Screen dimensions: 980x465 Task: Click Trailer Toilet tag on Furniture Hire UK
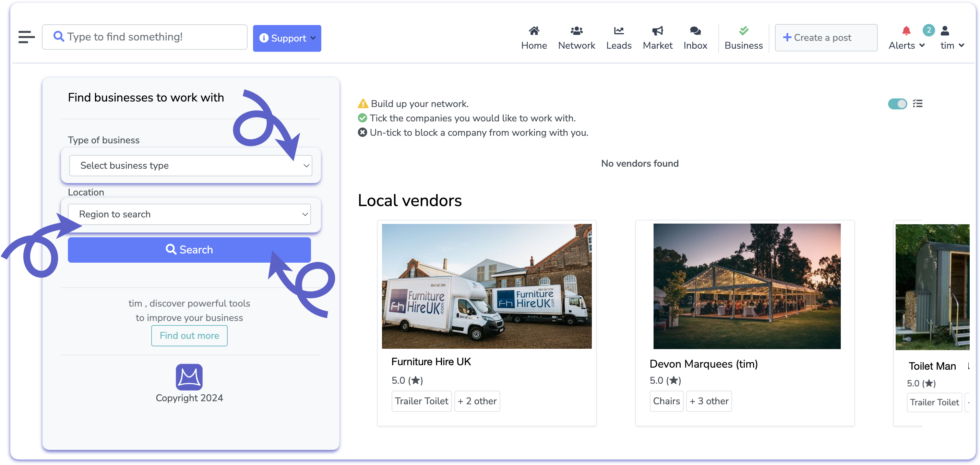pos(421,401)
